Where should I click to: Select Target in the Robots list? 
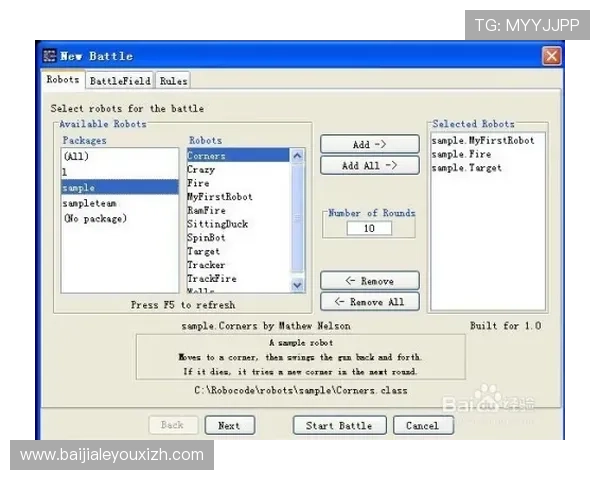tap(238, 251)
